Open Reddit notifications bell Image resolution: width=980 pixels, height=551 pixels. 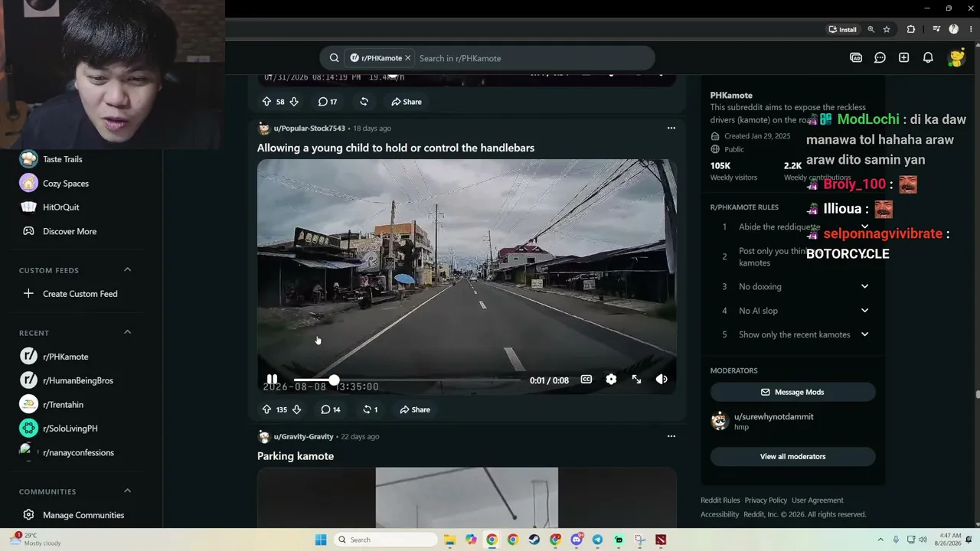(928, 58)
